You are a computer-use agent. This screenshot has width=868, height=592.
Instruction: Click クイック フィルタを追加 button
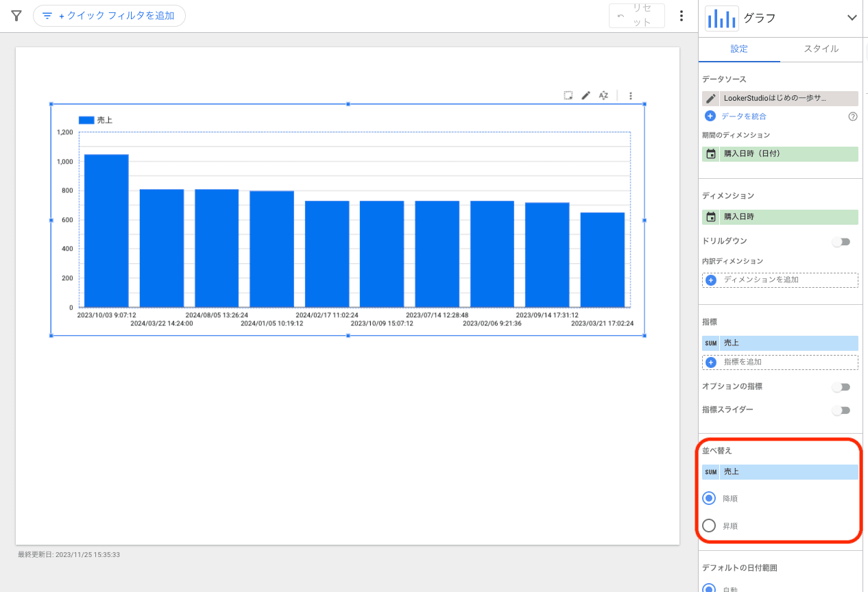tap(109, 16)
